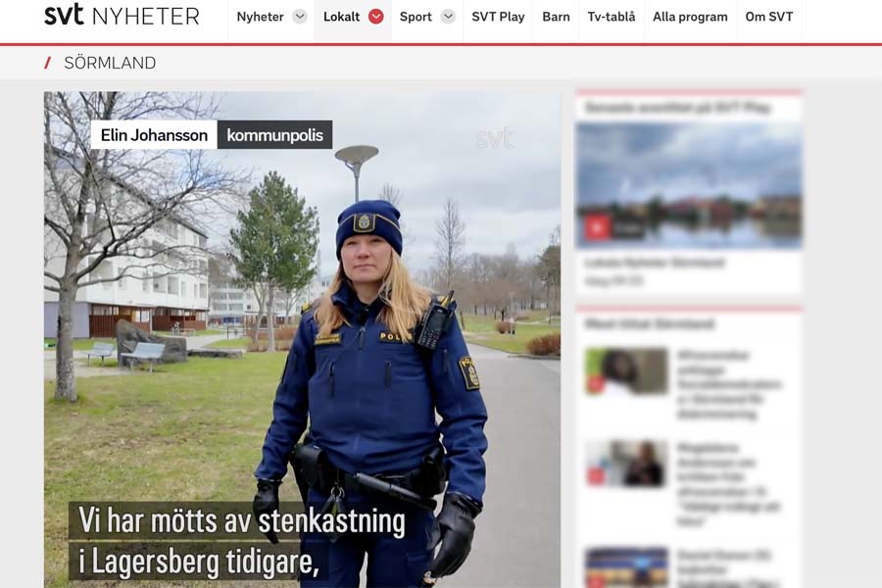
Task: Open the Tv-tablå page
Action: (x=612, y=17)
